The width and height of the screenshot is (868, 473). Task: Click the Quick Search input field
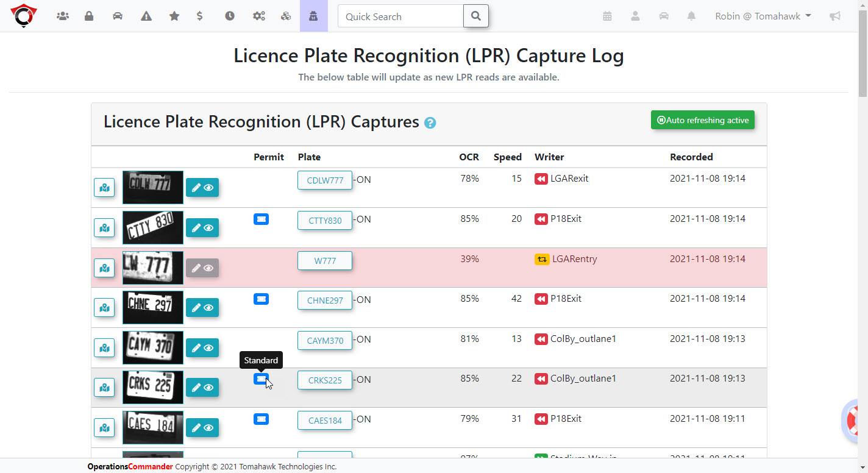[400, 16]
